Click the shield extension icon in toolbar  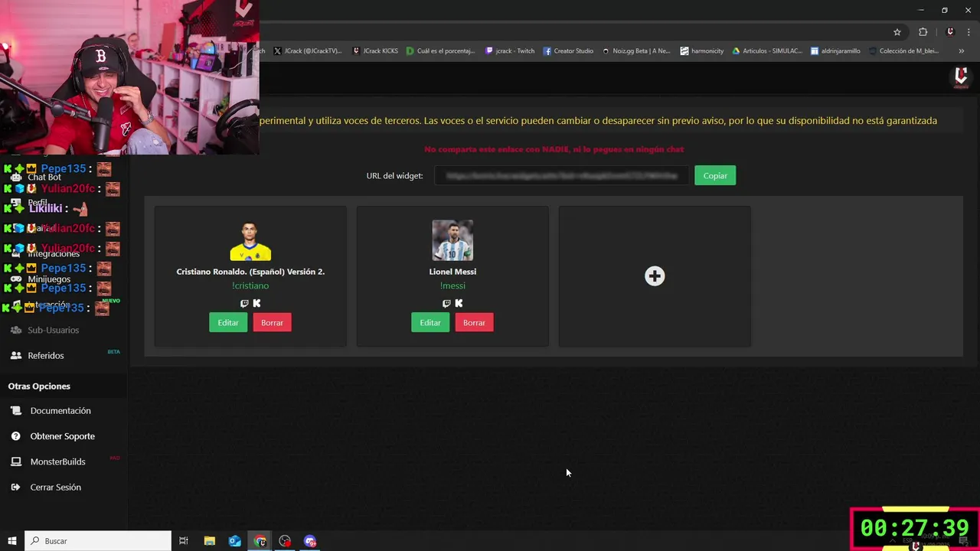(950, 32)
